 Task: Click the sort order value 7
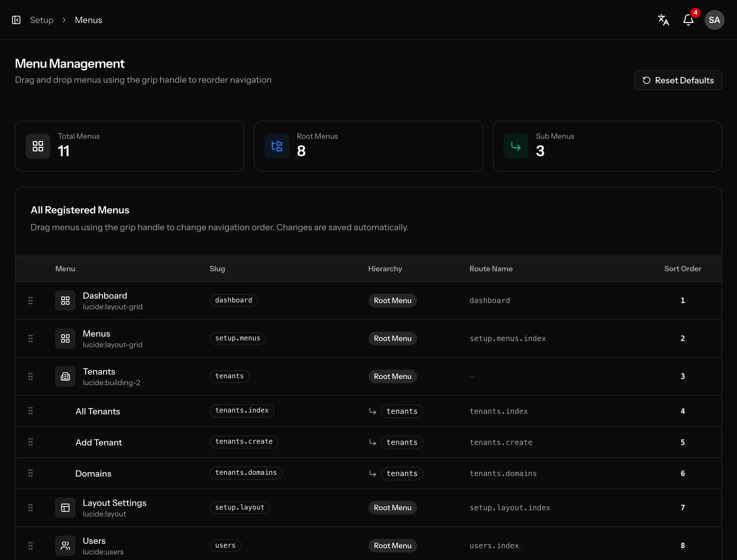point(682,507)
